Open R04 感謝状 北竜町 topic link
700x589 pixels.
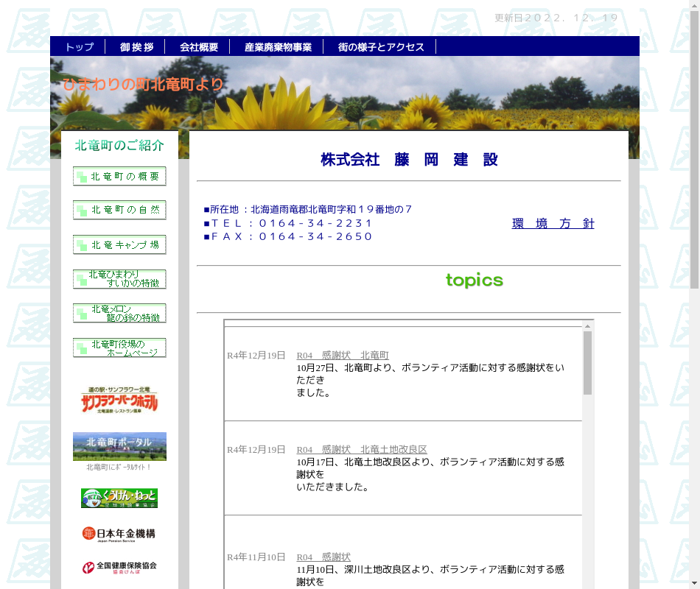click(x=343, y=356)
